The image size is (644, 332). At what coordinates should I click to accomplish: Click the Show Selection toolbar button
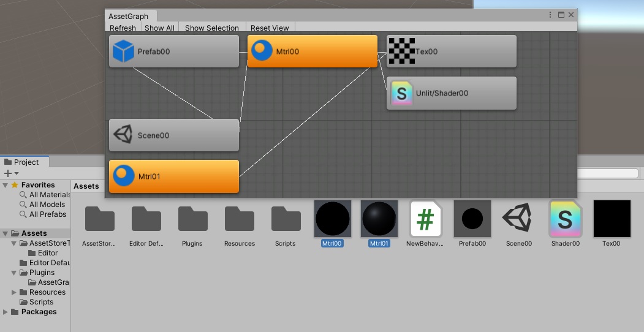pyautogui.click(x=212, y=28)
